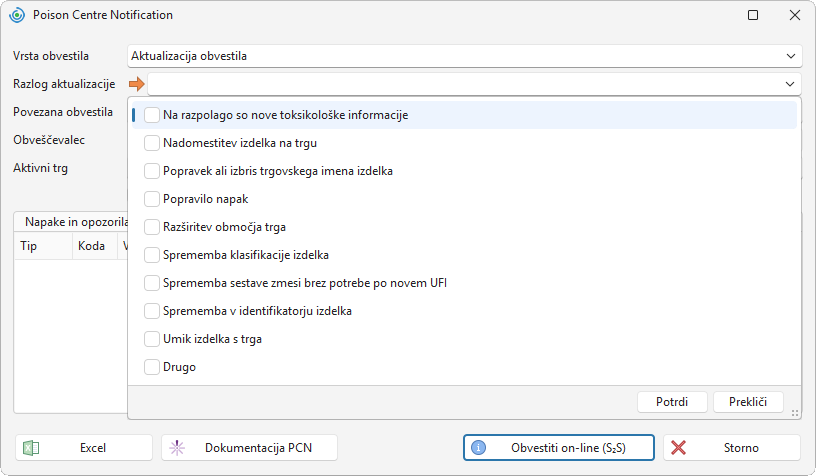Cancel the dropdown with 'Prekliči'

(x=748, y=402)
